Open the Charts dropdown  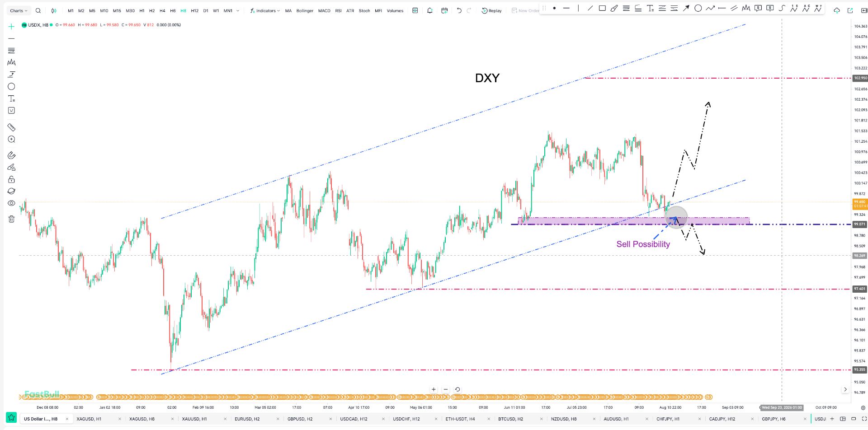coord(19,11)
